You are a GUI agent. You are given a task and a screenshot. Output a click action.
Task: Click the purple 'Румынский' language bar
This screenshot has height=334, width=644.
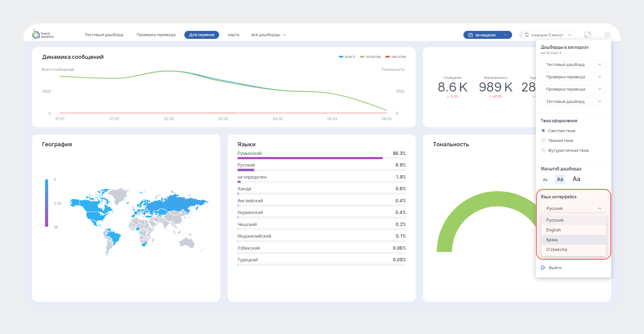(x=310, y=158)
